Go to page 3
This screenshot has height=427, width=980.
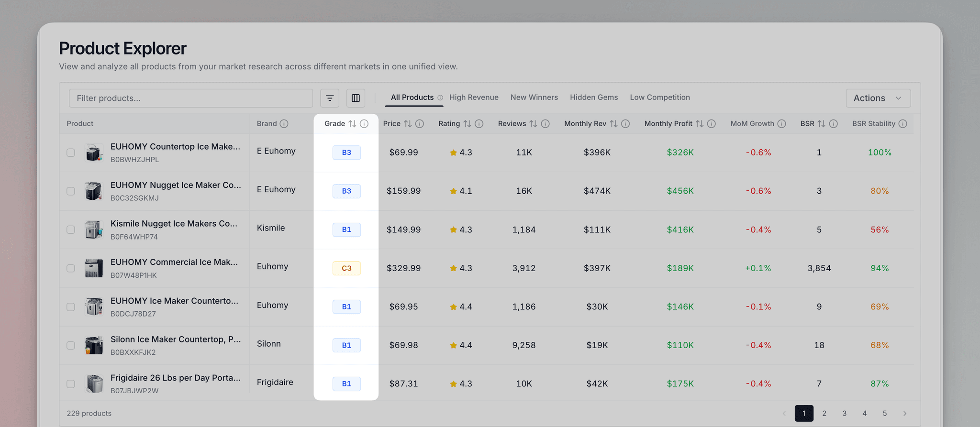click(x=844, y=414)
